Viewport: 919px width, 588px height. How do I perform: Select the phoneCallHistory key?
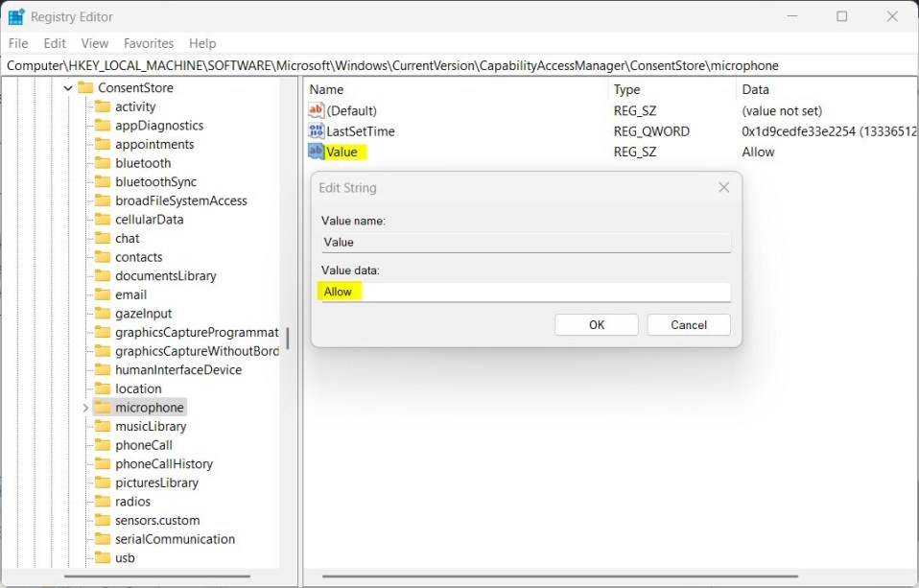[163, 463]
